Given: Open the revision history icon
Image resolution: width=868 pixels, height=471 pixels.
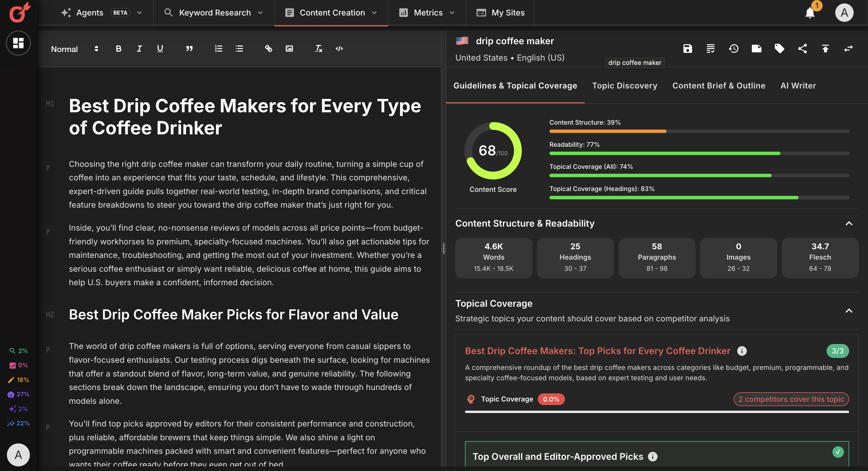Looking at the screenshot, I should click(x=734, y=49).
